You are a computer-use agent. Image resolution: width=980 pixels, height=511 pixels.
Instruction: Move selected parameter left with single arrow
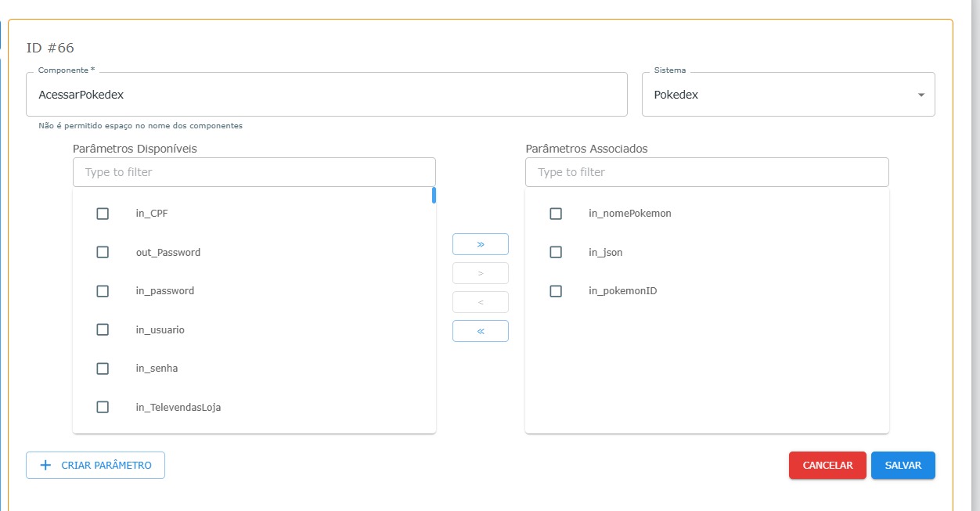coord(481,302)
